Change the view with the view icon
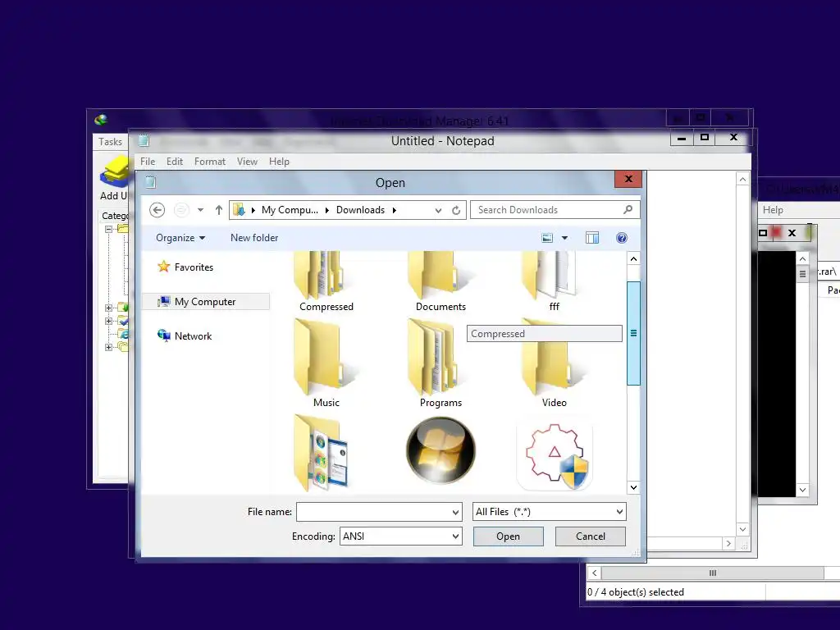The height and width of the screenshot is (630, 840). [x=547, y=238]
